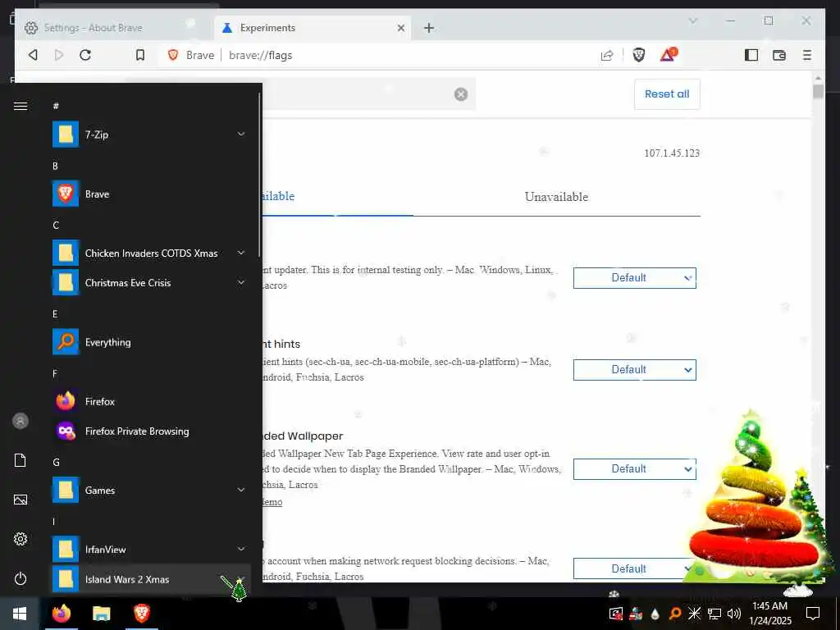The width and height of the screenshot is (840, 630).
Task: Click the G letter heading in app list
Action: pyautogui.click(x=56, y=463)
